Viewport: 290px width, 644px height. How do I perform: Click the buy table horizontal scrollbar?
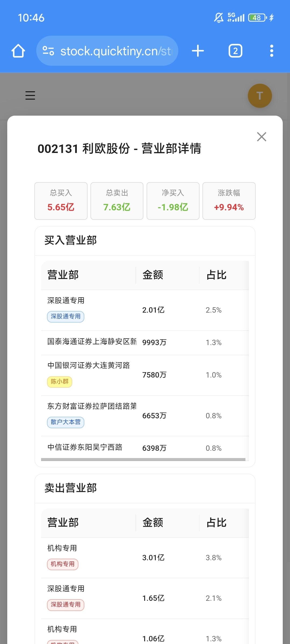point(143,459)
